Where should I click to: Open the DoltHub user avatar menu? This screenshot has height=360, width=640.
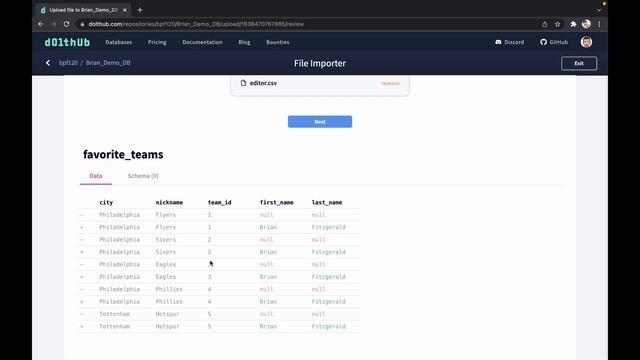587,42
